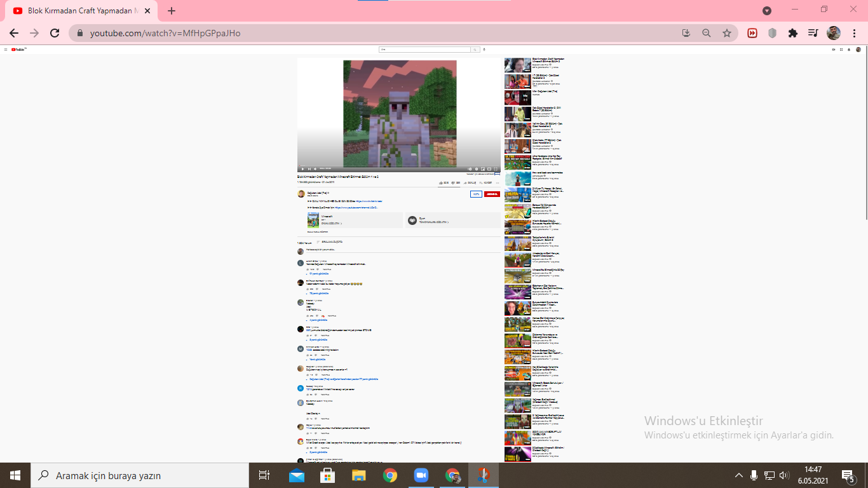Show hidden system tray icons chevron
The width and height of the screenshot is (868, 488).
point(738,475)
